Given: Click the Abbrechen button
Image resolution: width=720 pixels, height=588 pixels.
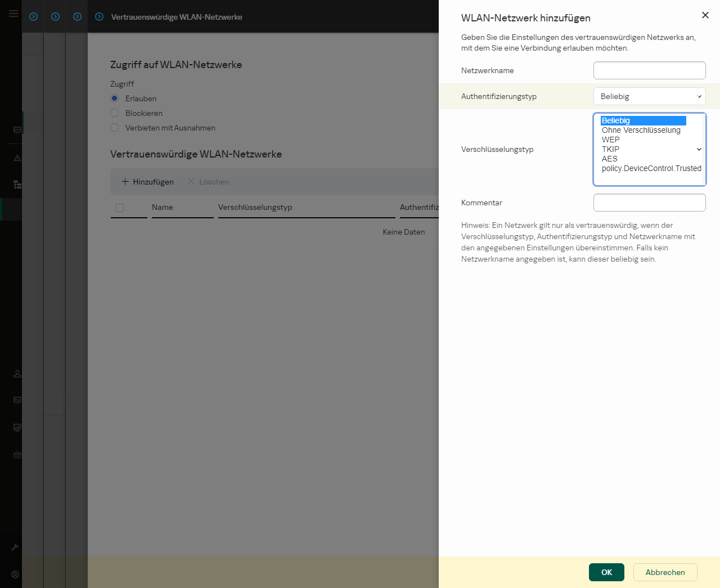Looking at the screenshot, I should [665, 572].
